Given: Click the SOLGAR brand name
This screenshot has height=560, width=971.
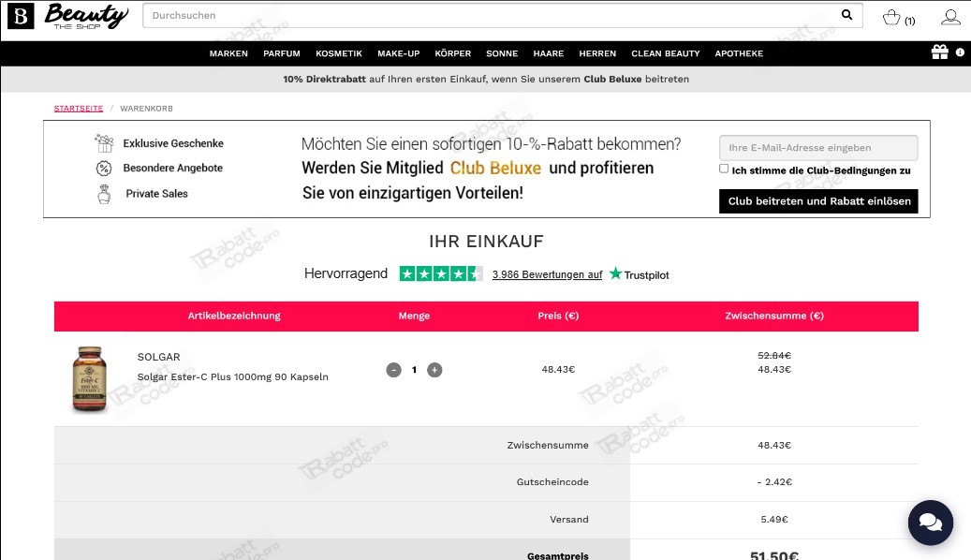Looking at the screenshot, I should click(158, 357).
